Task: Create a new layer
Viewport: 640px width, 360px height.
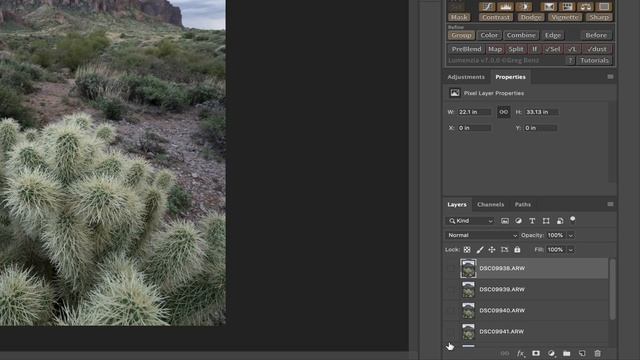Action: tap(582, 353)
